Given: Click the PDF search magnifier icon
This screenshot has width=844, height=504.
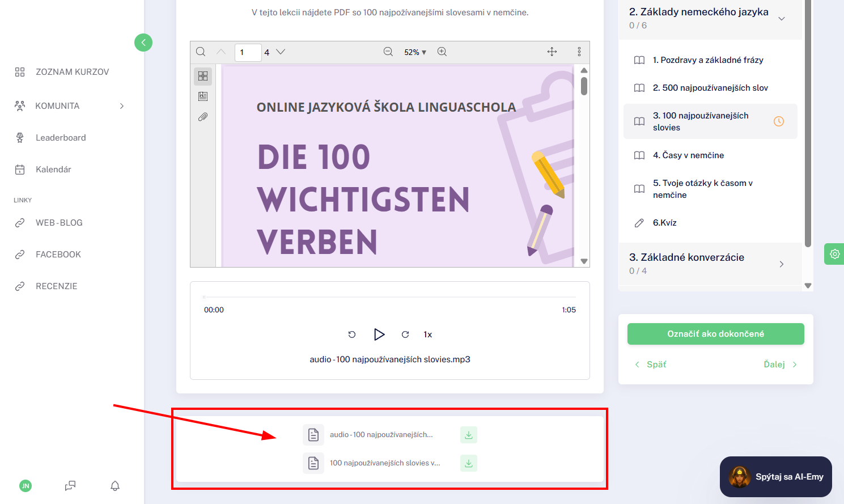Looking at the screenshot, I should (201, 52).
